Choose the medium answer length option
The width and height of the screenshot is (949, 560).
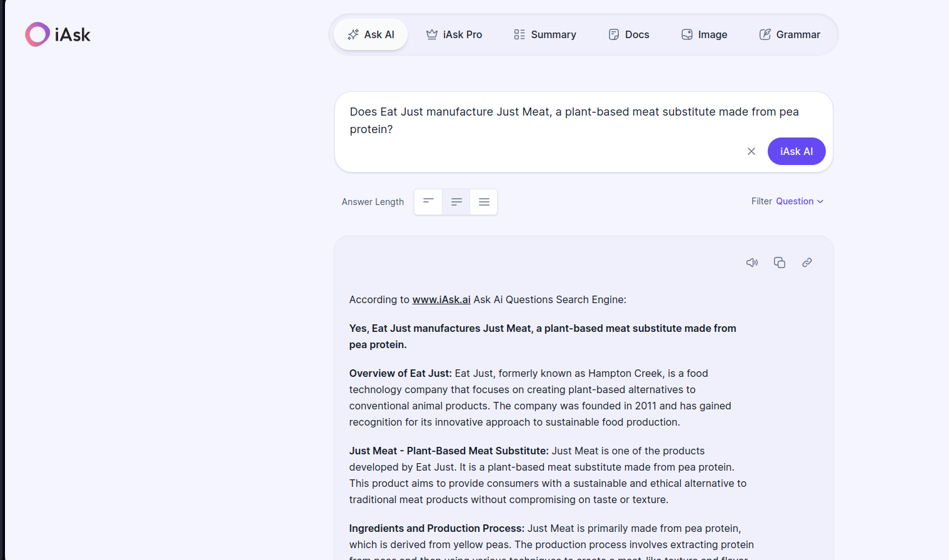click(x=456, y=202)
